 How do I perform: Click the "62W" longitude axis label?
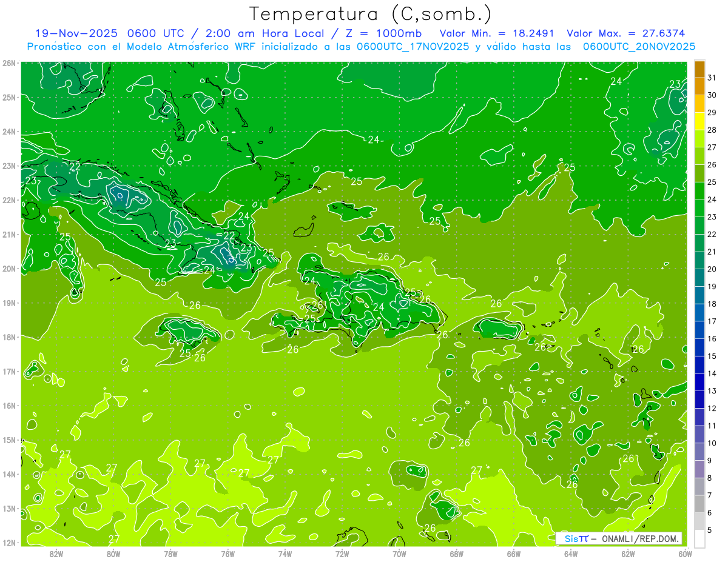(x=628, y=554)
